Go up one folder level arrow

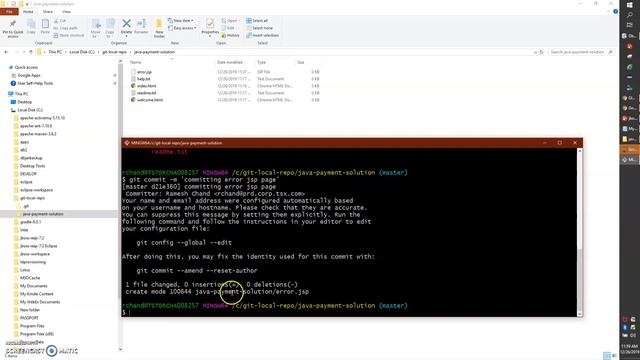pos(31,52)
